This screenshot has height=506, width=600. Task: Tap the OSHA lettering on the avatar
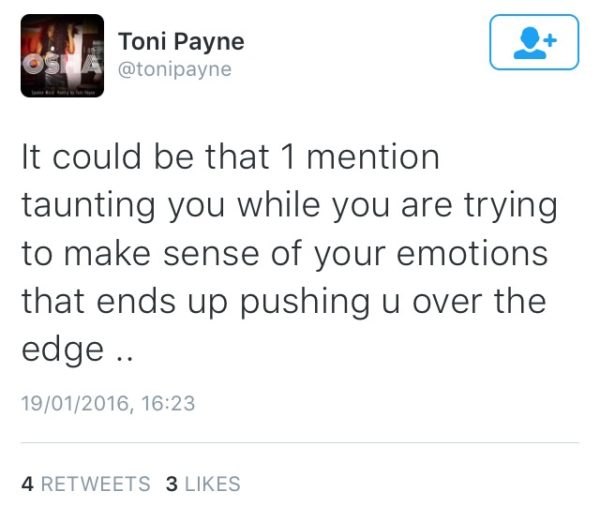click(x=61, y=64)
